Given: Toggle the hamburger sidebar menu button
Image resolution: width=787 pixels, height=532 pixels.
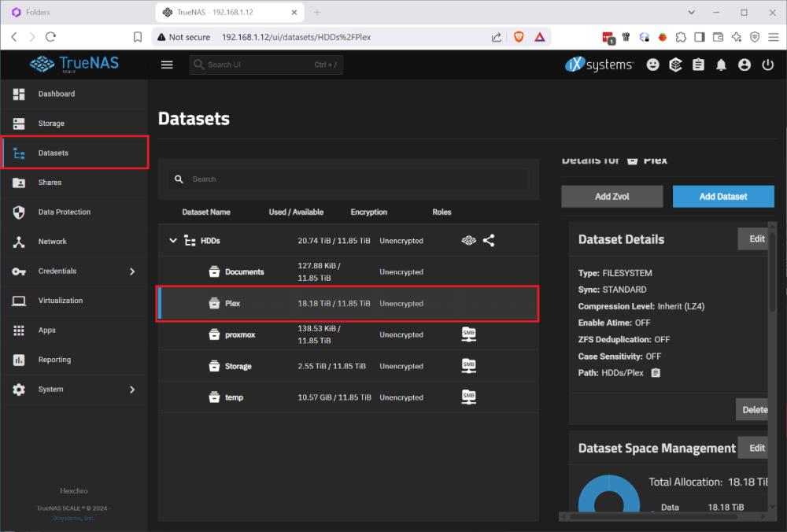Looking at the screenshot, I should pos(167,65).
